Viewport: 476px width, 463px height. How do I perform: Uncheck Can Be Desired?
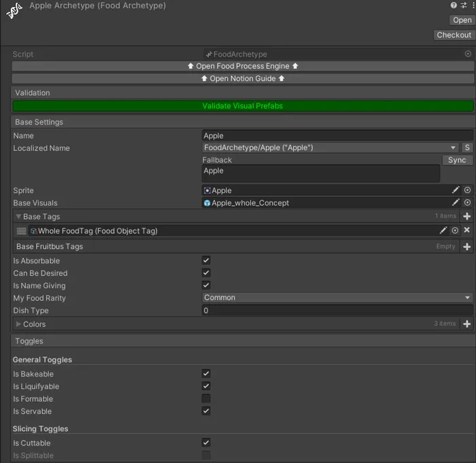[206, 273]
